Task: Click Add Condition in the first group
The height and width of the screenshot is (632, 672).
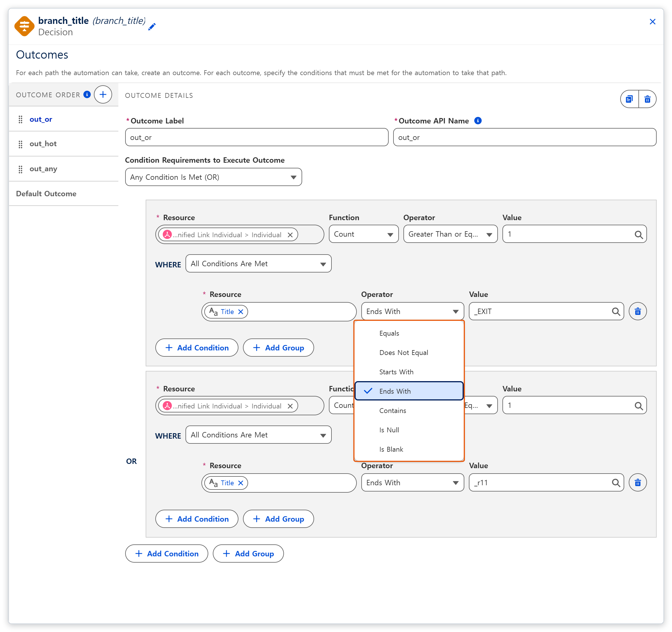Action: click(197, 348)
